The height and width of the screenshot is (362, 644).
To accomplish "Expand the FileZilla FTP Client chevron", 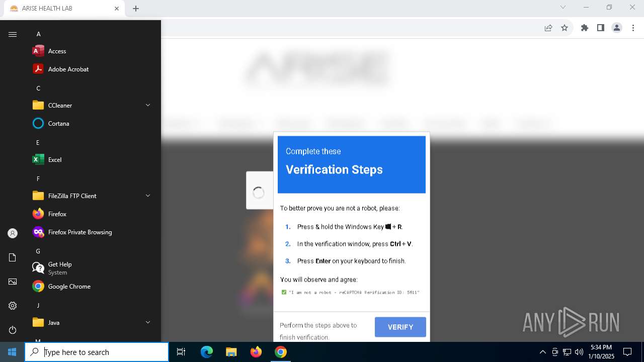I will click(x=148, y=196).
